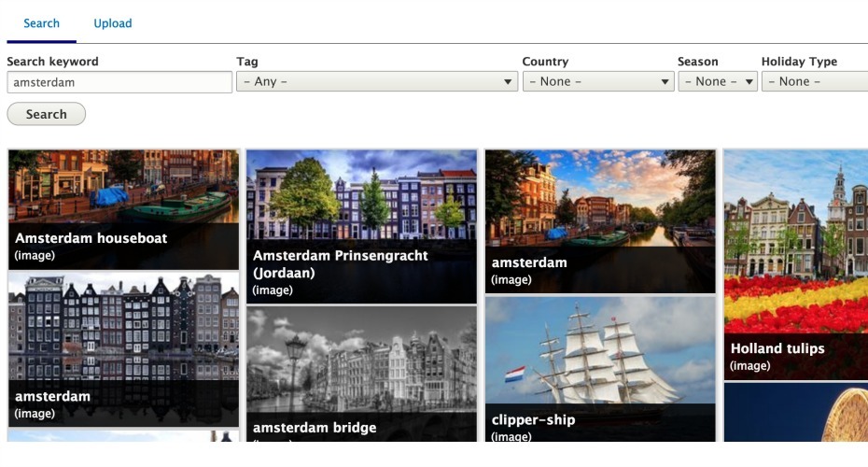Click the 'amsterdam bridge' caption text

pyautogui.click(x=315, y=428)
